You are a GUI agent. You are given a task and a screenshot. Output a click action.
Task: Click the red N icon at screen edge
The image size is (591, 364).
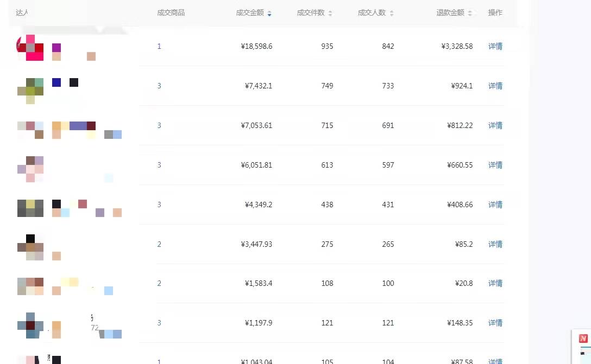[x=583, y=339]
